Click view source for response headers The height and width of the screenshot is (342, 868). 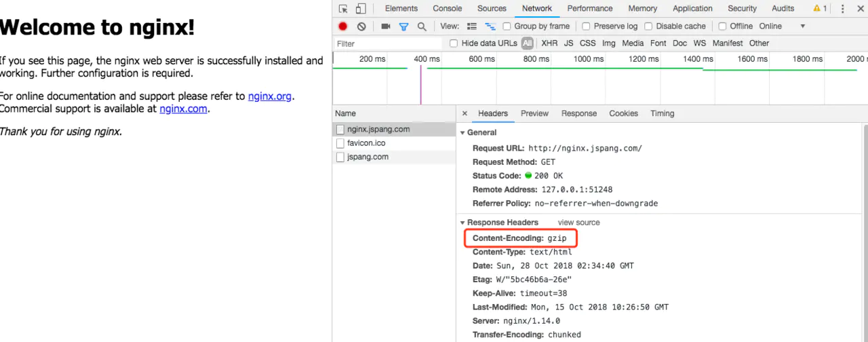pyautogui.click(x=579, y=223)
